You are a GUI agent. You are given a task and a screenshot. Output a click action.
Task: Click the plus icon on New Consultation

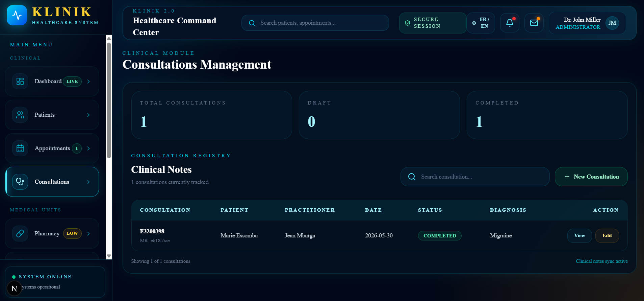point(567,177)
